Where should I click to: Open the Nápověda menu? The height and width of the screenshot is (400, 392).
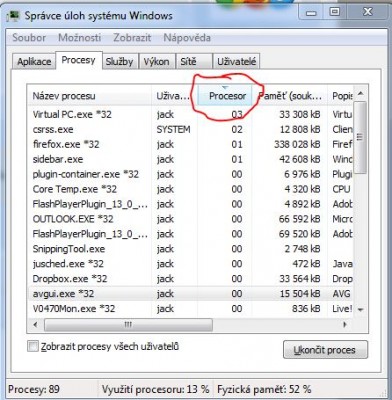[187, 38]
